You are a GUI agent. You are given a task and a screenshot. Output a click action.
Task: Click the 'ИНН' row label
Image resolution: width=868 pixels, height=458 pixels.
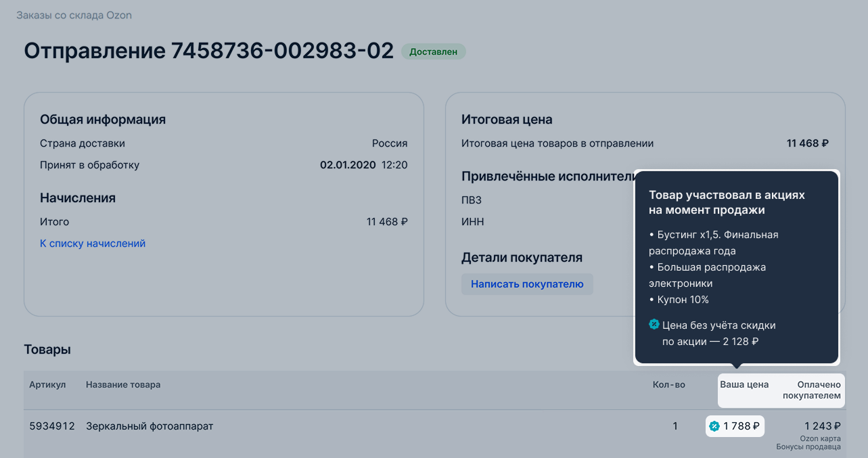point(473,222)
